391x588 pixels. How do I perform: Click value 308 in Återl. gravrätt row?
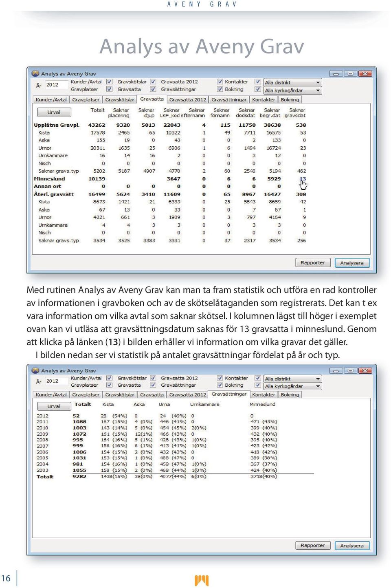pyautogui.click(x=301, y=194)
